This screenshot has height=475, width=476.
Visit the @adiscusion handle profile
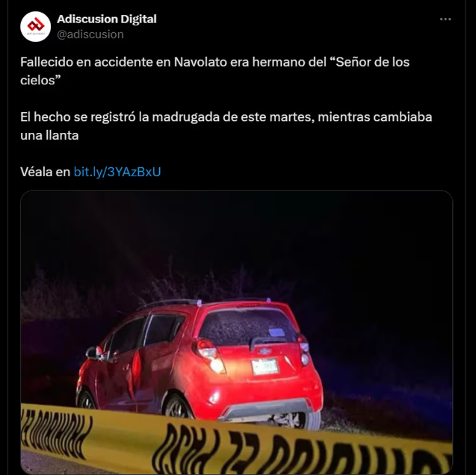90,34
